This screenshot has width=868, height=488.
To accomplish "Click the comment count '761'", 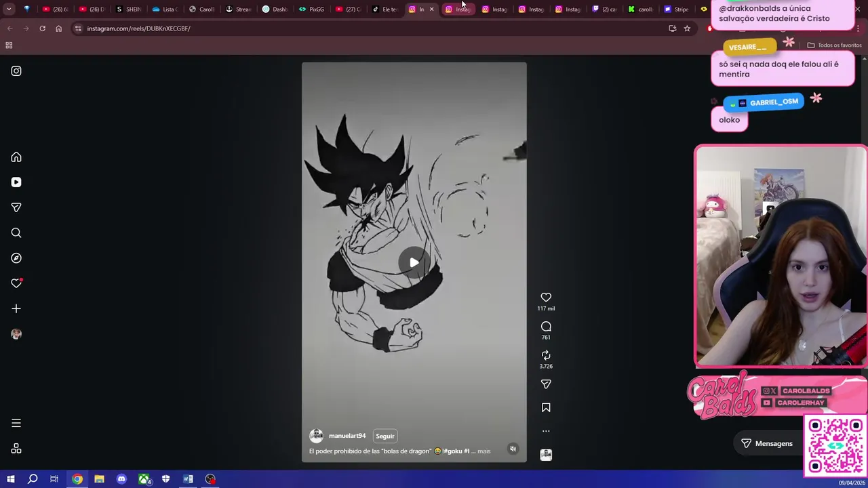I will coord(546,338).
